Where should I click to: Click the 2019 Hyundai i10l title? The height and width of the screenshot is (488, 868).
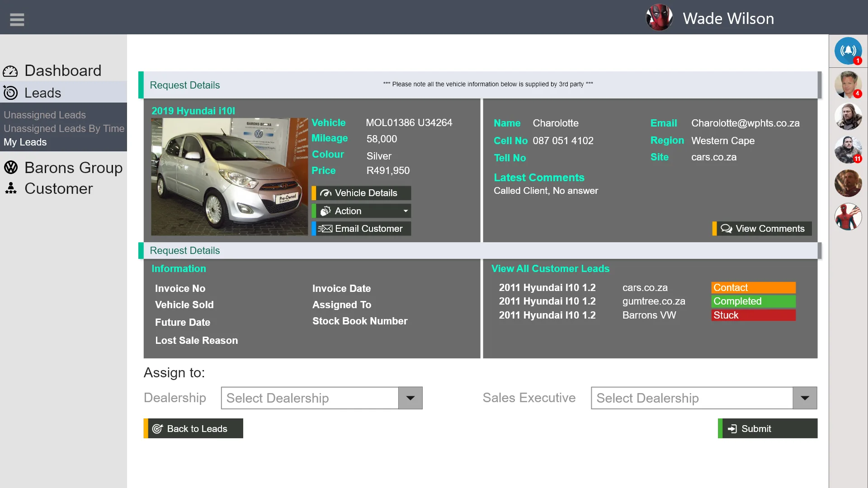193,111
